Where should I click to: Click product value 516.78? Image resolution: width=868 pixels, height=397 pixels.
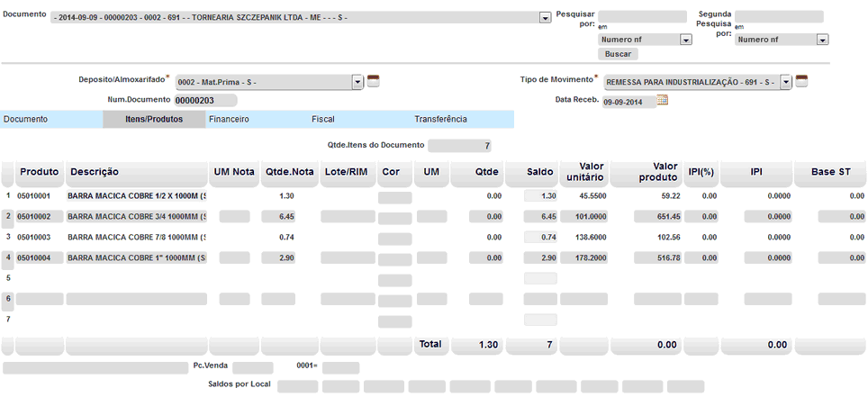pyautogui.click(x=658, y=258)
